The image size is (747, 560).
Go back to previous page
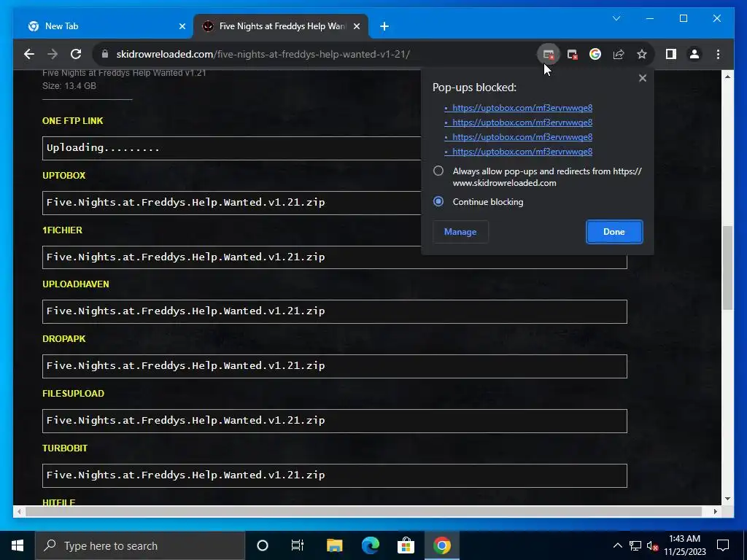29,54
